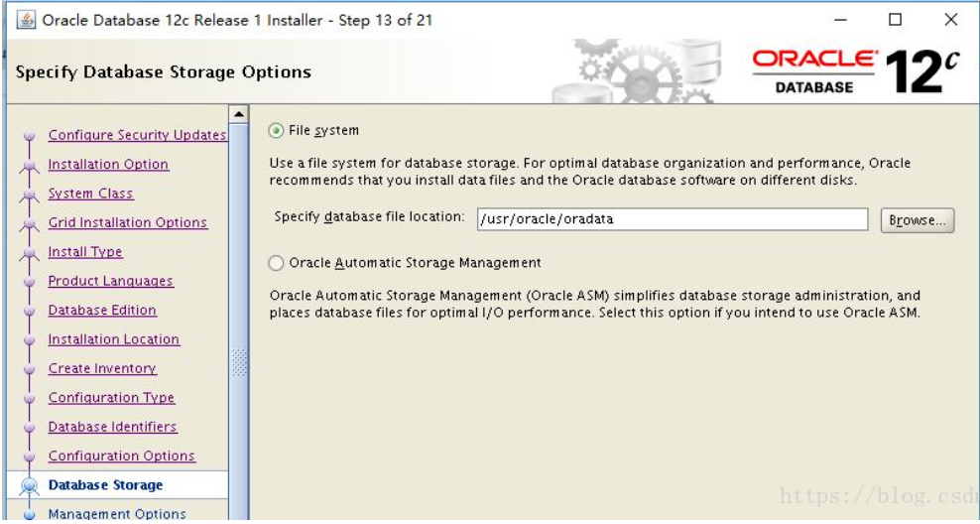Viewport: 980px width, 524px height.
Task: Click the Java installer icon in title bar
Action: pyautogui.click(x=26, y=20)
